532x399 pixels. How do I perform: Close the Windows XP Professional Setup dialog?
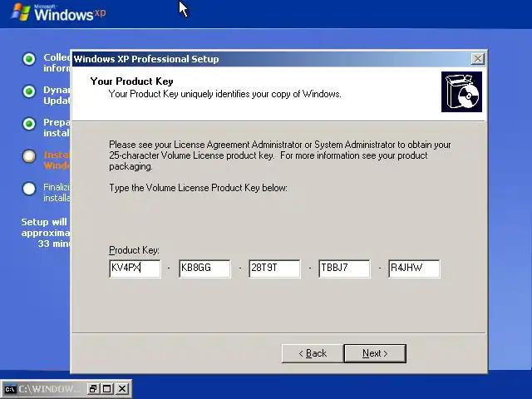(x=478, y=59)
